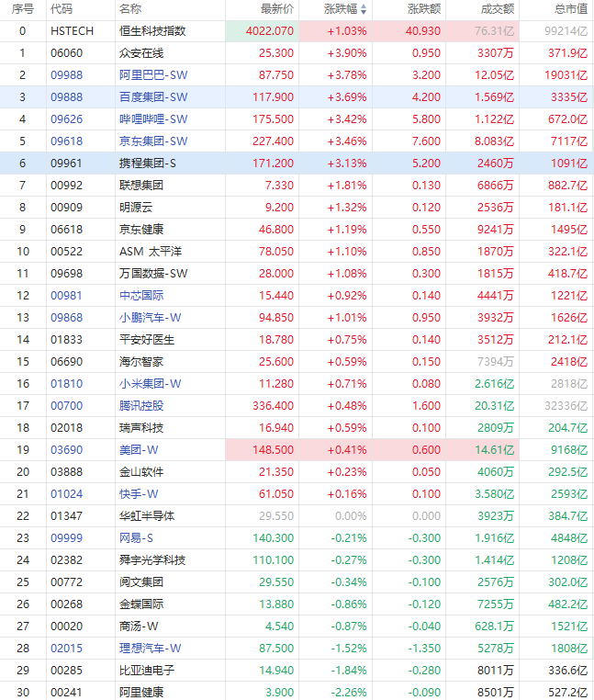594x700 pixels.
Task: Select index row 恒生科技指数
Action: (297, 31)
